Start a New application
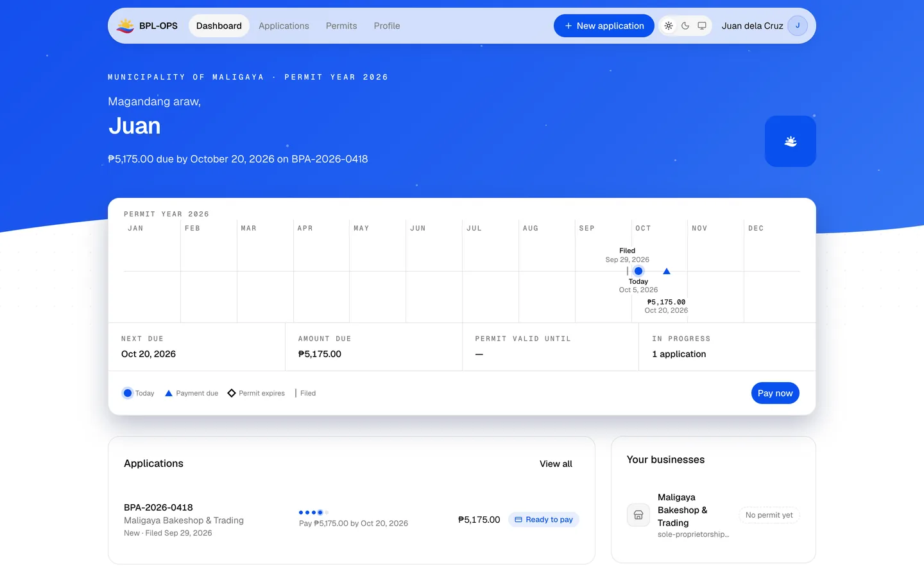 click(x=604, y=26)
